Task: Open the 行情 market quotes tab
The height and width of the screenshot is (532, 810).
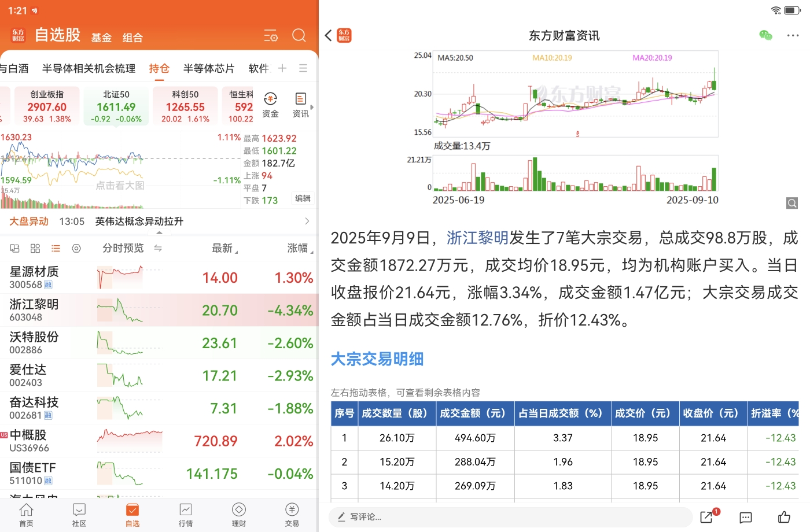Action: 186,515
